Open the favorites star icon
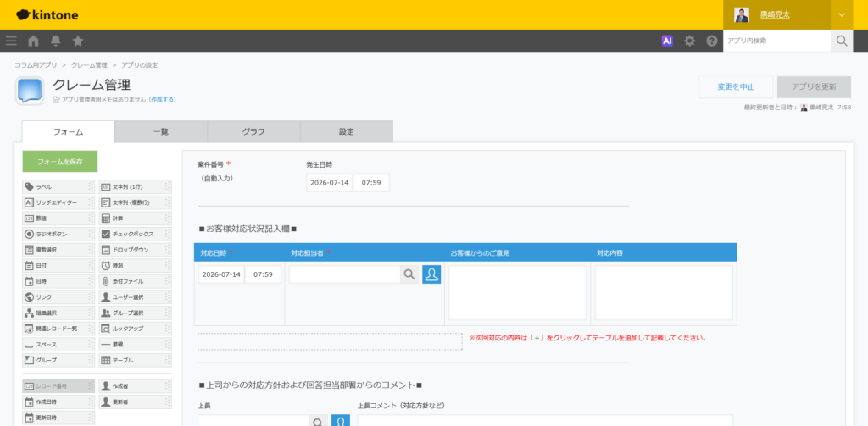The height and width of the screenshot is (426, 868). pyautogui.click(x=78, y=41)
